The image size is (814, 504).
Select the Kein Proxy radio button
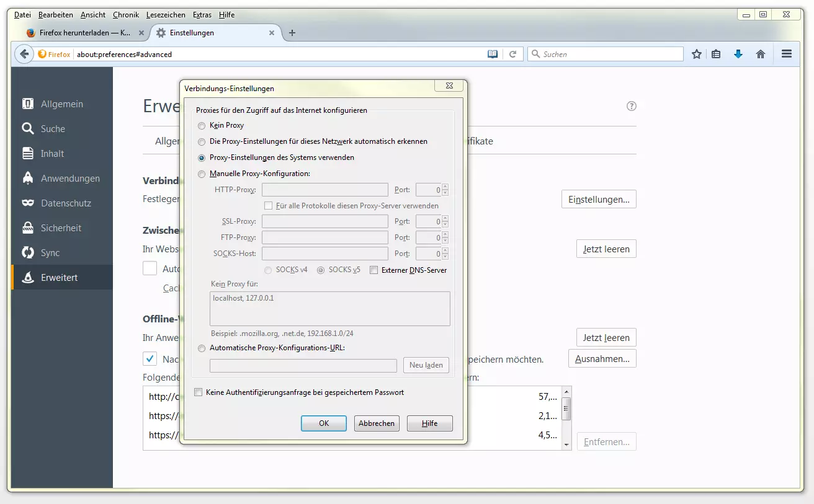[202, 125]
